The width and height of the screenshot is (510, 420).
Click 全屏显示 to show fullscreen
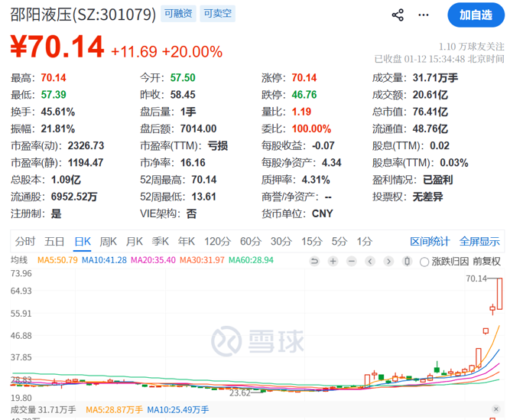[x=479, y=241]
